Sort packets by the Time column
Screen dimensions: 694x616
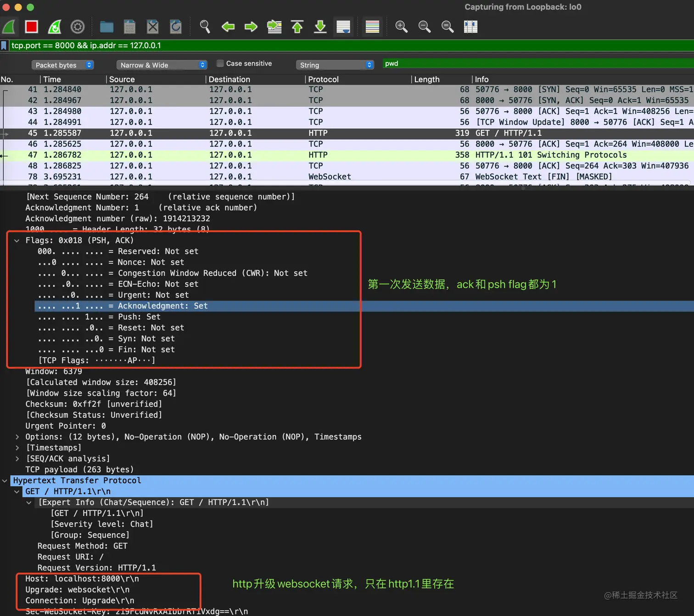pos(73,79)
